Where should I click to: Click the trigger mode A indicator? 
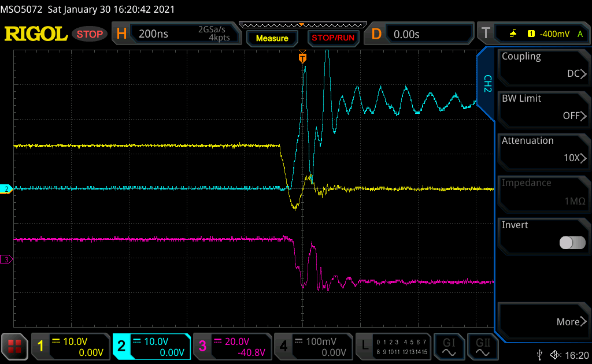click(580, 34)
